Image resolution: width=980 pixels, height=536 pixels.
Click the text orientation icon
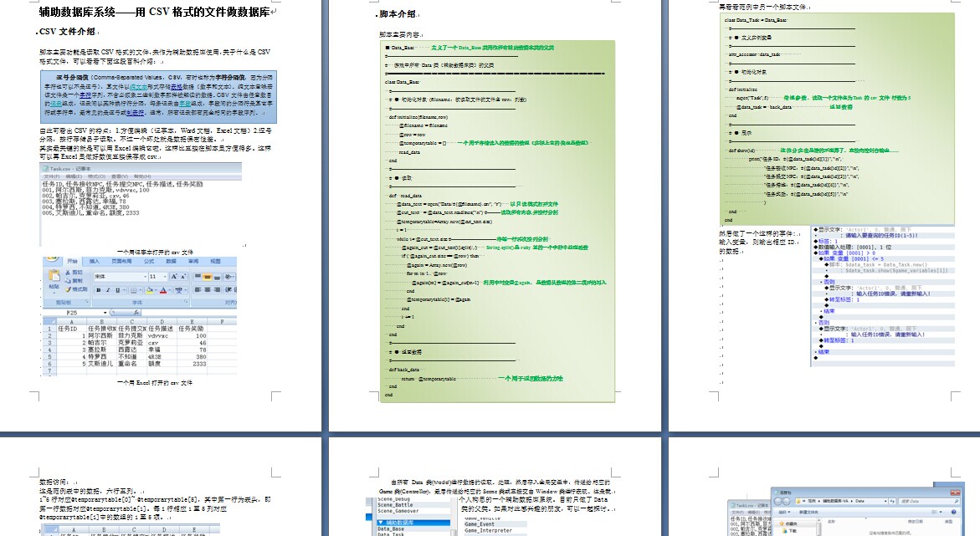pyautogui.click(x=228, y=276)
